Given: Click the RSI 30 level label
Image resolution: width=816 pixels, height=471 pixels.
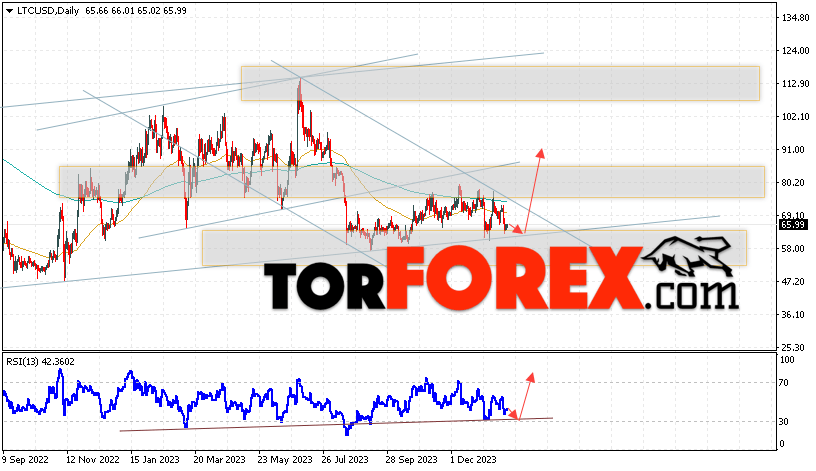Looking at the screenshot, I should coord(784,422).
